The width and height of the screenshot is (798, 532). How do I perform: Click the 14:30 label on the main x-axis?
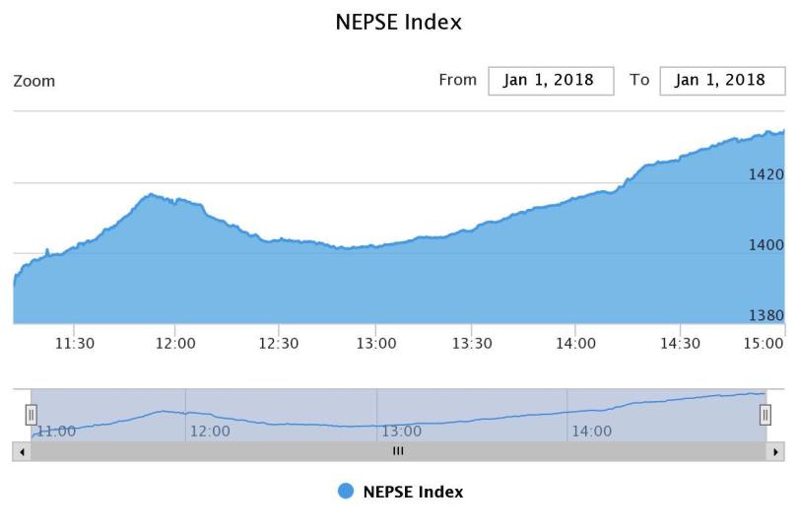(679, 343)
